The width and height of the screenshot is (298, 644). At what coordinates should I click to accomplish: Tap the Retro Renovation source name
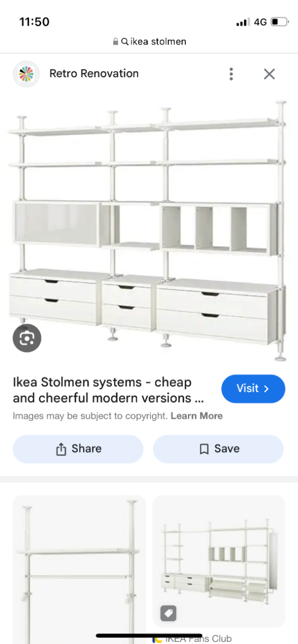[94, 74]
